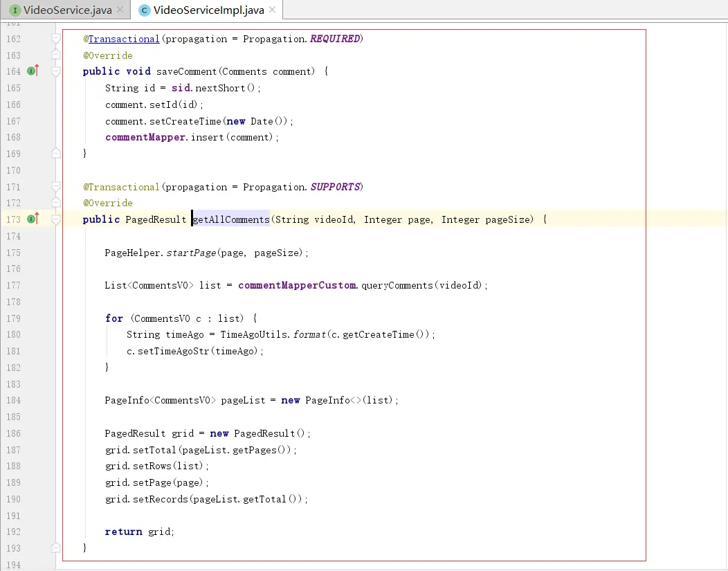Click the fold end marker on line 169
This screenshot has height=571, width=728.
56,153
